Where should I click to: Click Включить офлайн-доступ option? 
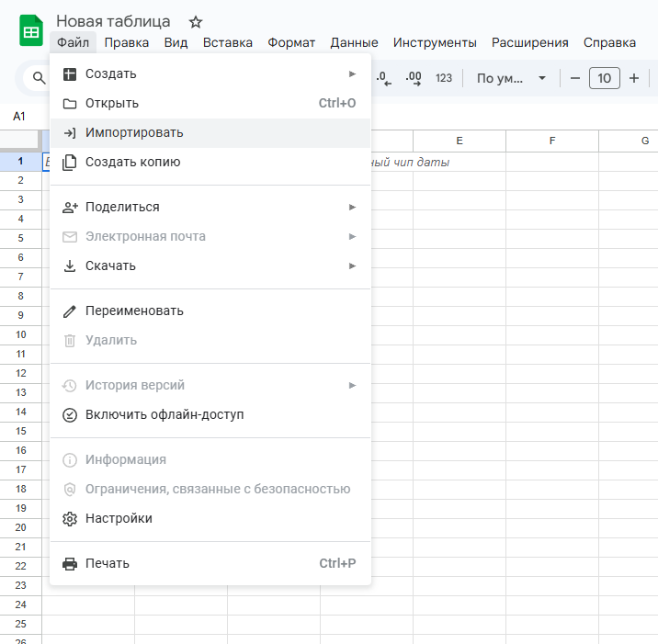(210, 415)
